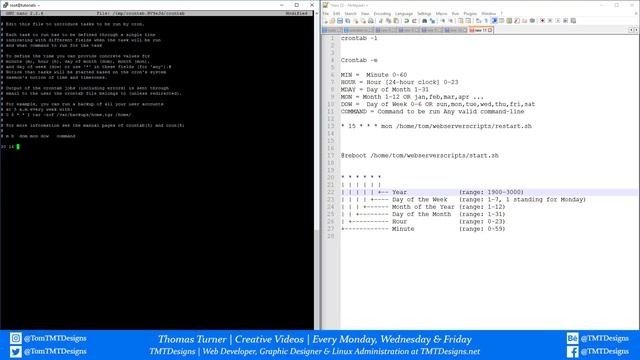Open the Edit menu in Notepad++

(337, 13)
